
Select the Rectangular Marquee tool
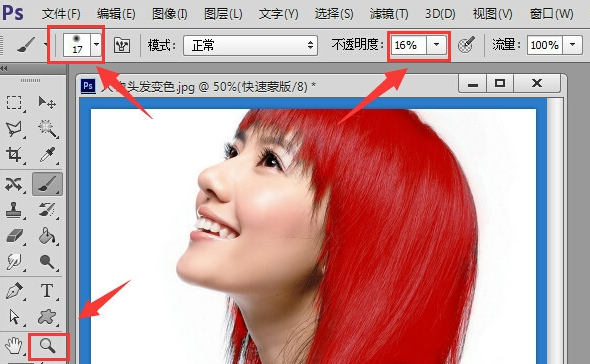pyautogui.click(x=14, y=102)
